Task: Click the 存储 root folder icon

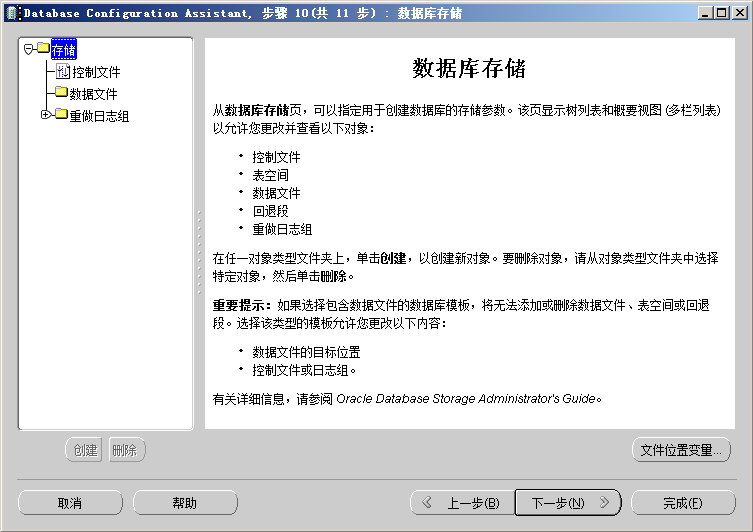Action: (x=44, y=48)
